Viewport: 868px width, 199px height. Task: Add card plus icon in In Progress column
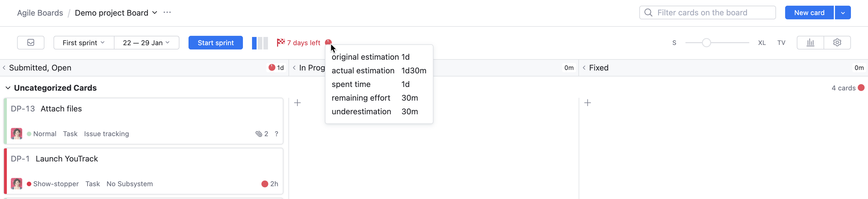298,103
